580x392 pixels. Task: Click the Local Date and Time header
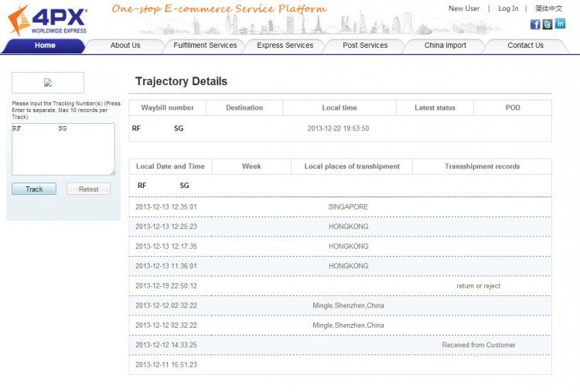[x=170, y=166]
